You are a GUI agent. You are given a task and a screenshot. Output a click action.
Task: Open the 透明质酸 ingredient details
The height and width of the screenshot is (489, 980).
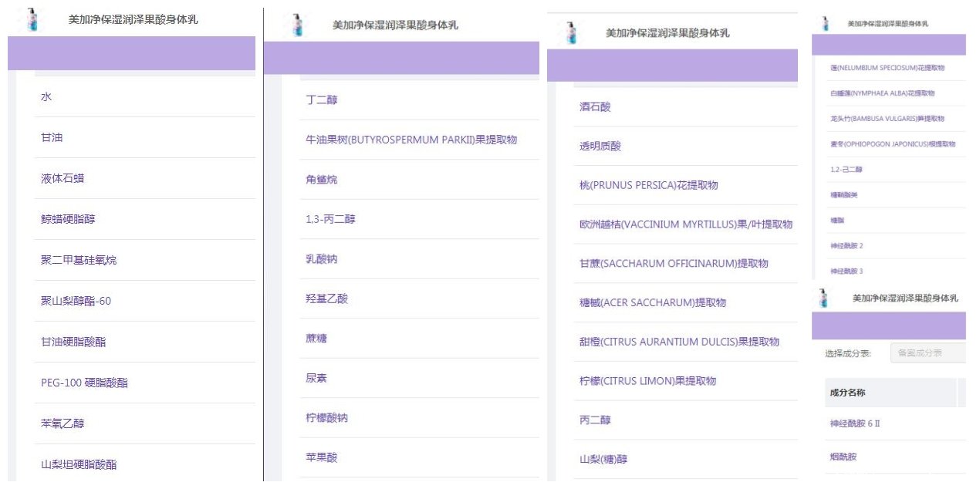(600, 146)
